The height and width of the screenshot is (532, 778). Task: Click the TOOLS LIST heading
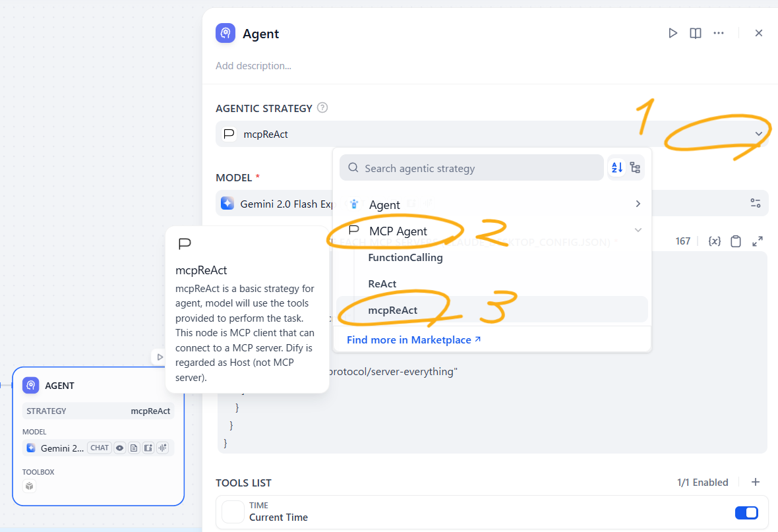tap(244, 483)
